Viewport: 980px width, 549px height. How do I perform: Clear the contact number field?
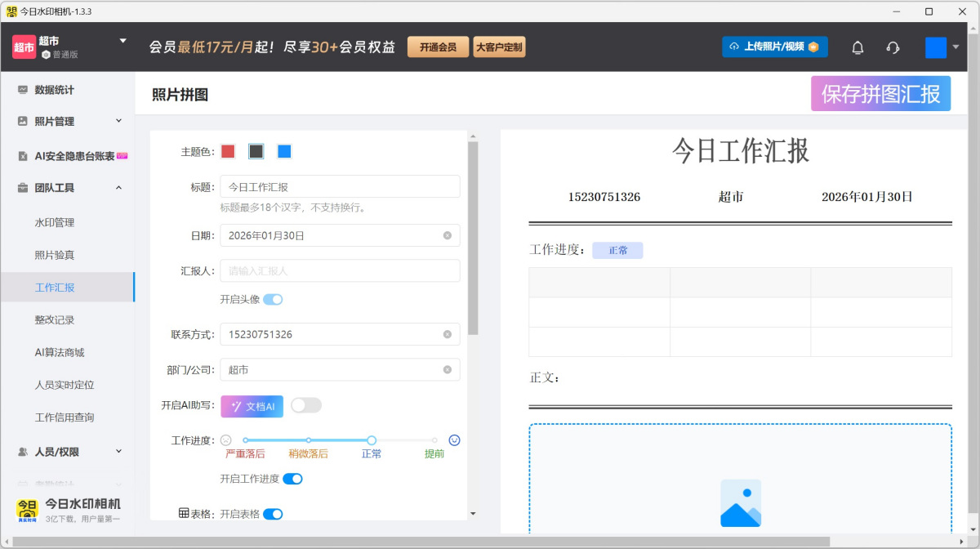[448, 334]
